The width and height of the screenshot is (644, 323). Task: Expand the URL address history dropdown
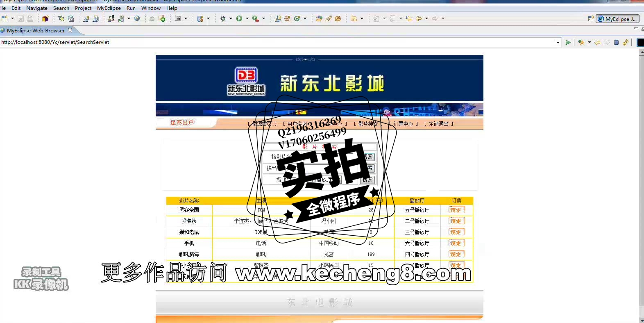point(558,42)
